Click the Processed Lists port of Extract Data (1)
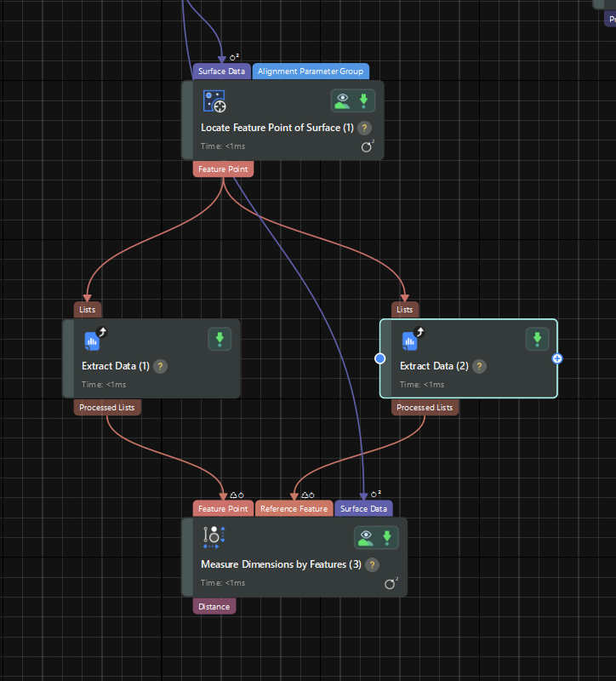This screenshot has width=616, height=681. point(106,408)
